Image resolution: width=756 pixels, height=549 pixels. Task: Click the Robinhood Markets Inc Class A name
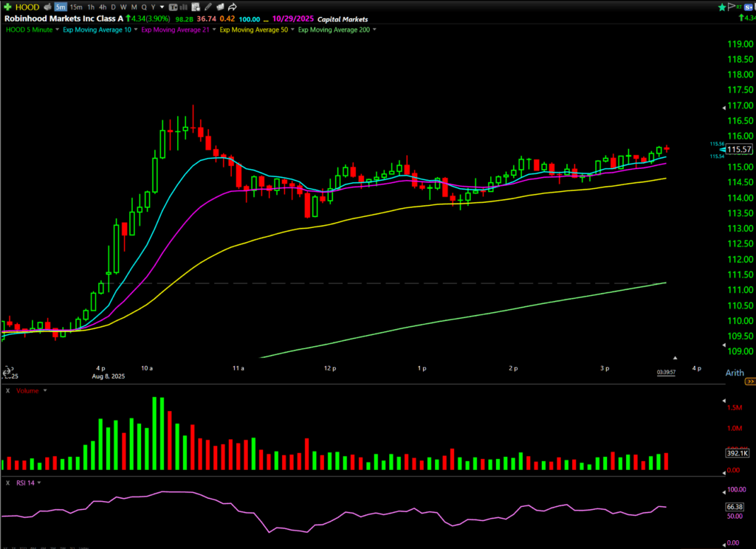click(x=63, y=18)
